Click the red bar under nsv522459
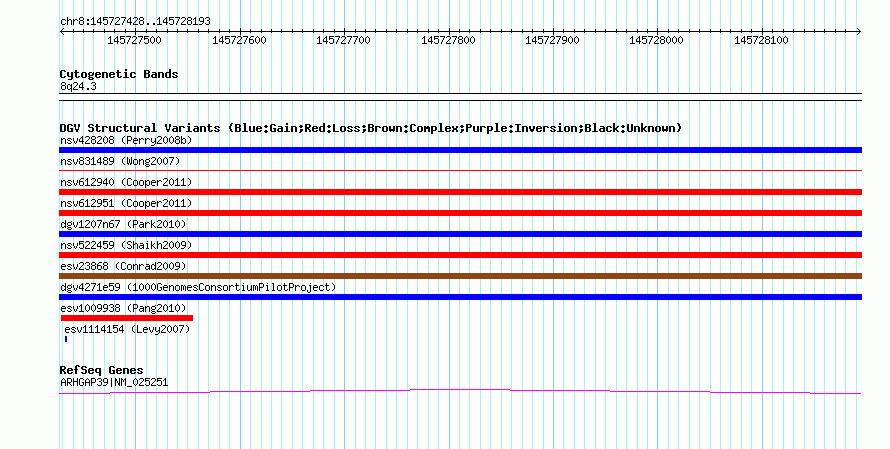890x449 pixels. click(x=460, y=255)
